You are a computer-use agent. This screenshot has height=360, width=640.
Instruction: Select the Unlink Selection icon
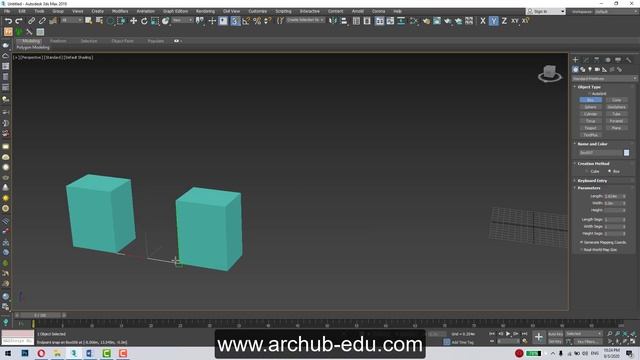click(42, 21)
